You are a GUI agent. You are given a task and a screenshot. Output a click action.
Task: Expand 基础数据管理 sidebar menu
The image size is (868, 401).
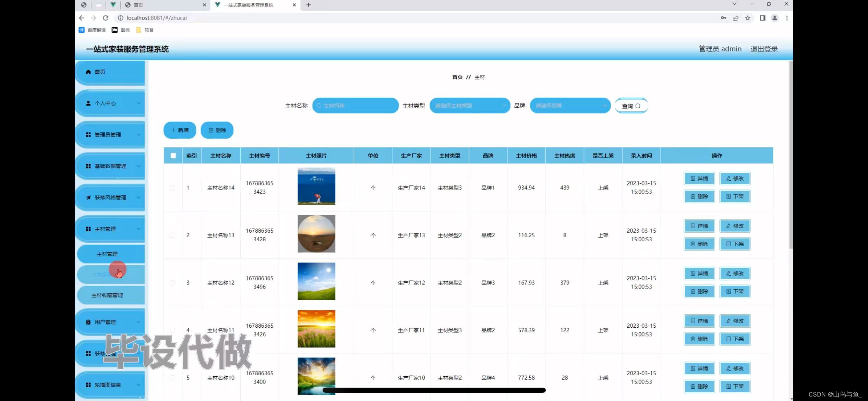pos(110,166)
